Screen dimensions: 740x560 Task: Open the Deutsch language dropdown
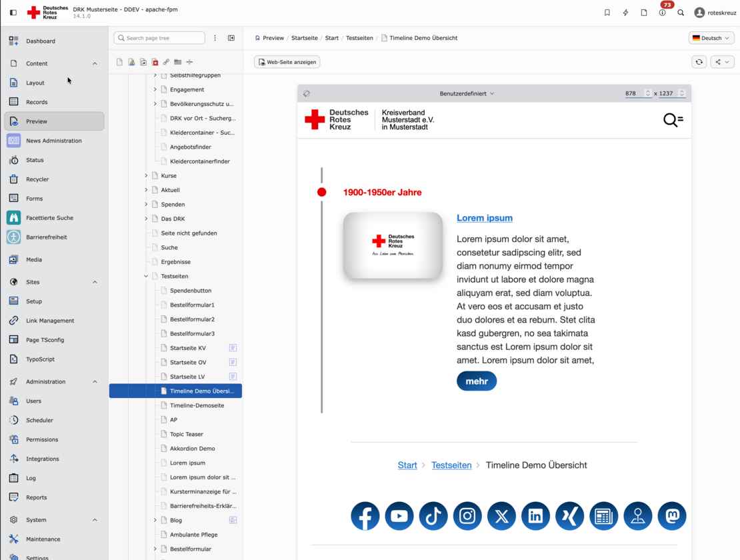pyautogui.click(x=711, y=38)
